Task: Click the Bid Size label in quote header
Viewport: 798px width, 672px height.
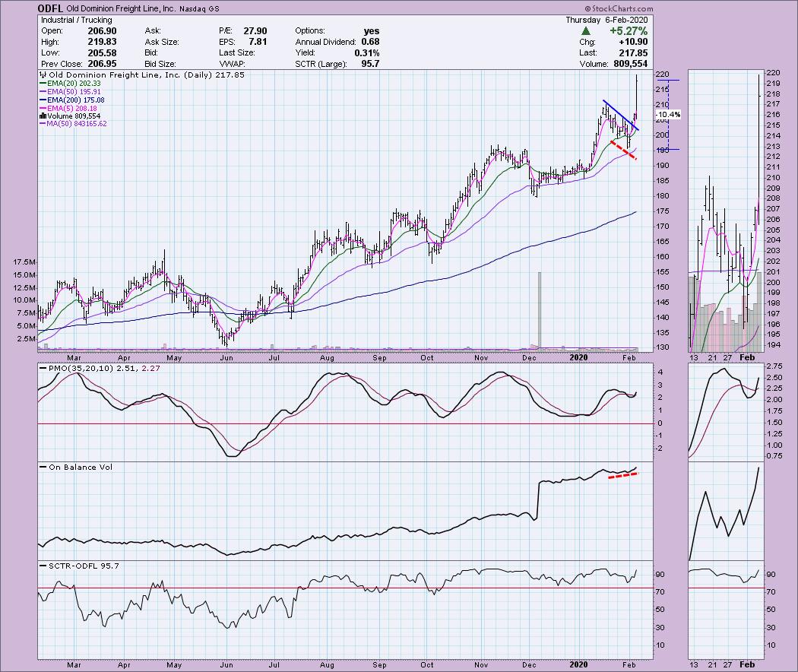Action: tap(160, 64)
